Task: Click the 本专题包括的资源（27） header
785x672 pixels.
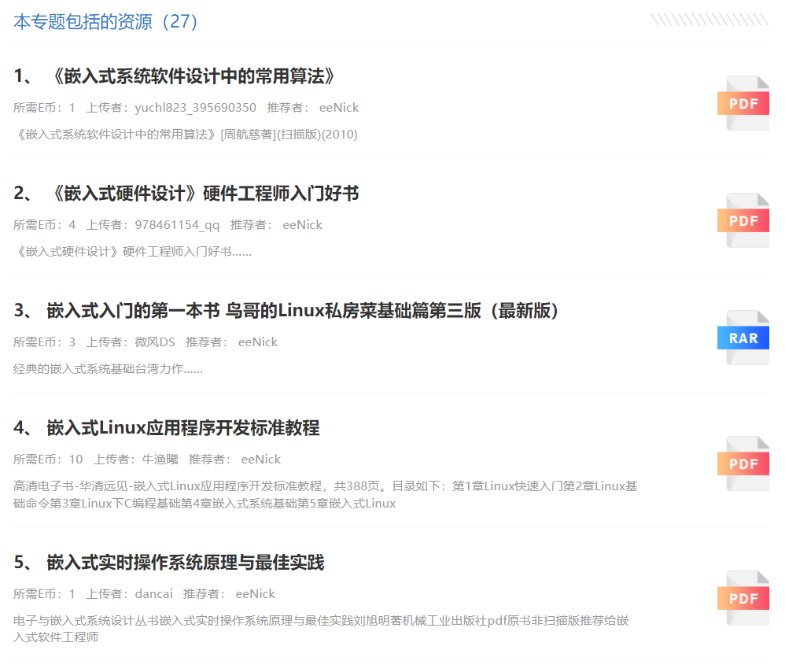Action: (105, 22)
